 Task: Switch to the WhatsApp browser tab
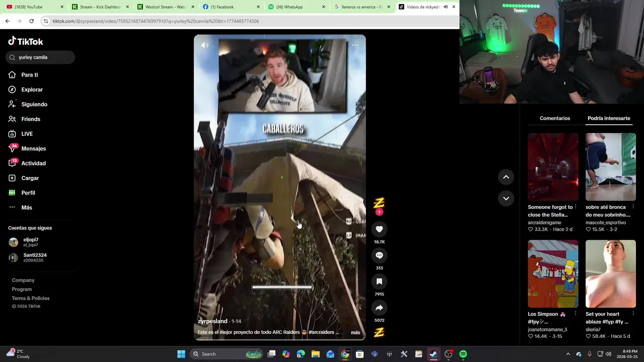coord(297,7)
